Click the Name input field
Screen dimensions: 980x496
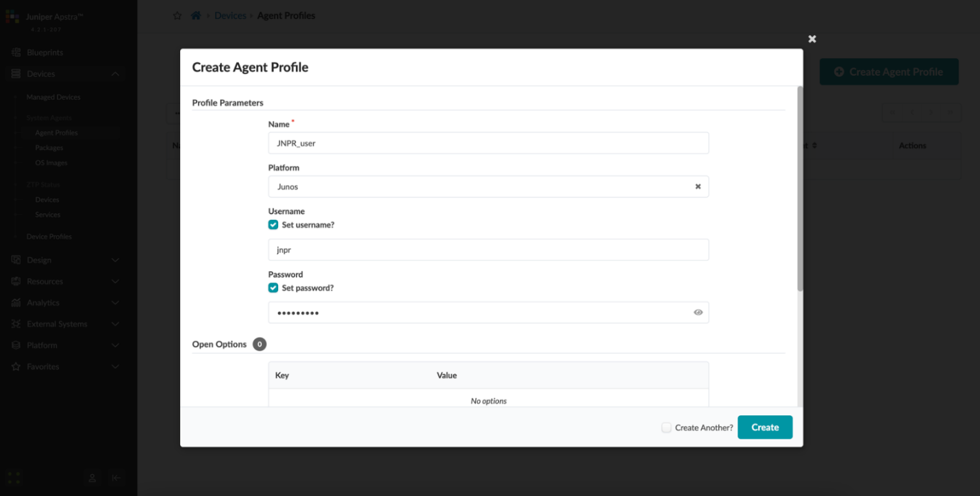488,143
